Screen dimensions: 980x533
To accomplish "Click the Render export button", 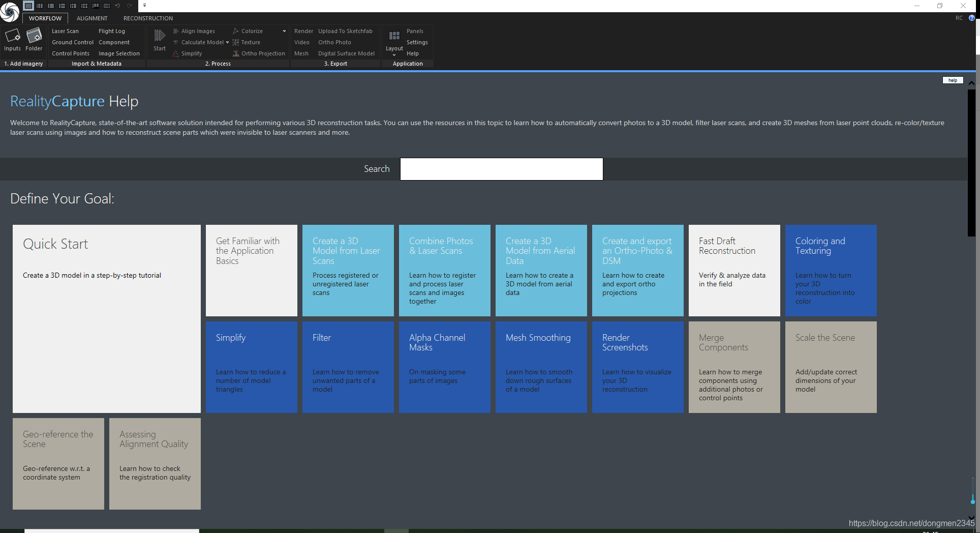I will [303, 32].
